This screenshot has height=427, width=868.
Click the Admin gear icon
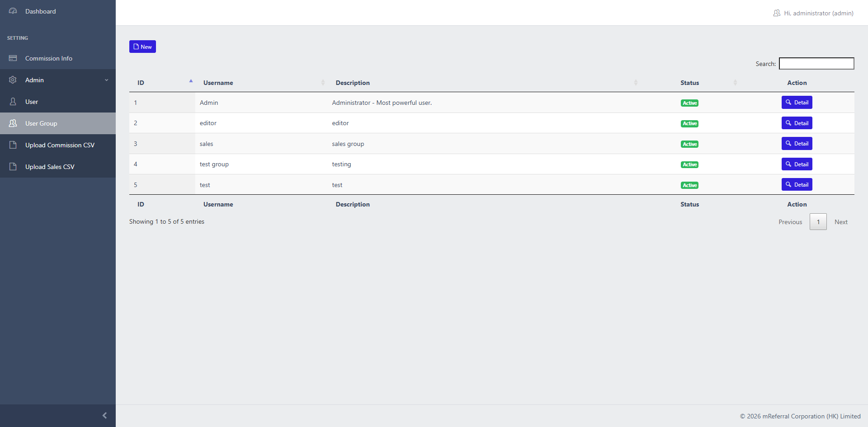pyautogui.click(x=13, y=80)
